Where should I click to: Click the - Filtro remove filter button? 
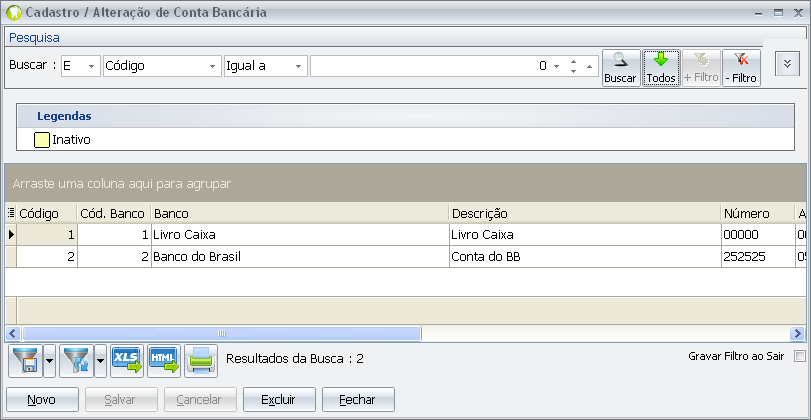click(x=741, y=68)
